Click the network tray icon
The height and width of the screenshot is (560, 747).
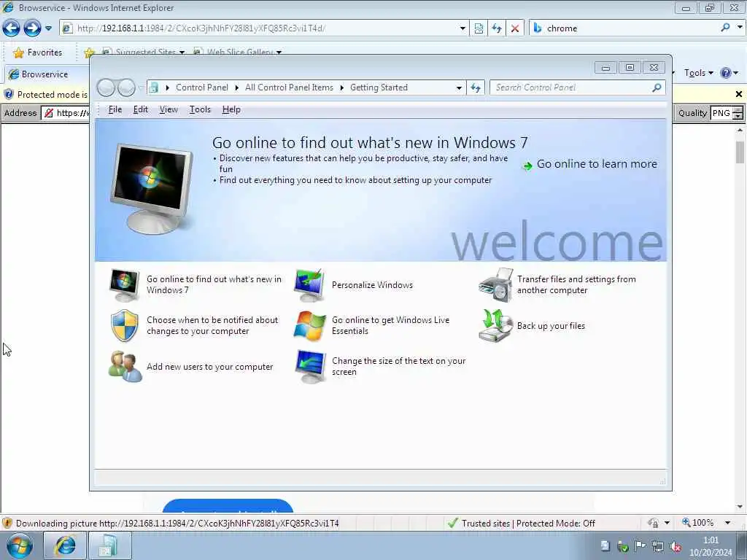[658, 546]
